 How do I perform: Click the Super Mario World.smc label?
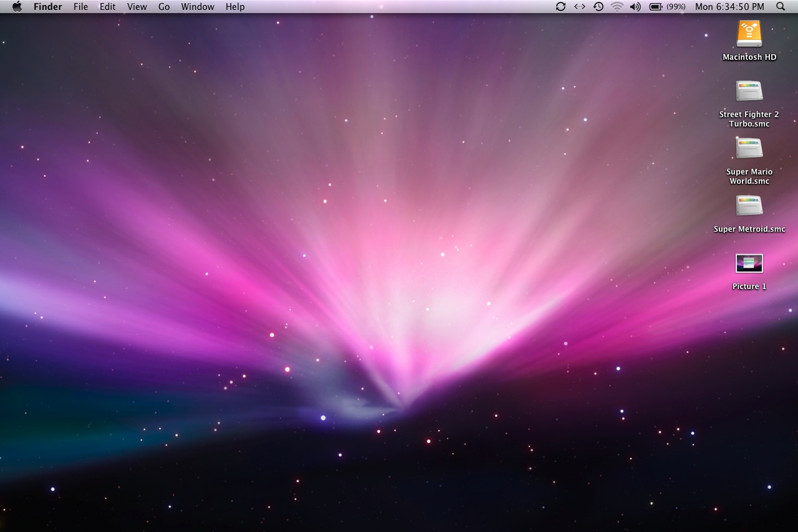[749, 176]
